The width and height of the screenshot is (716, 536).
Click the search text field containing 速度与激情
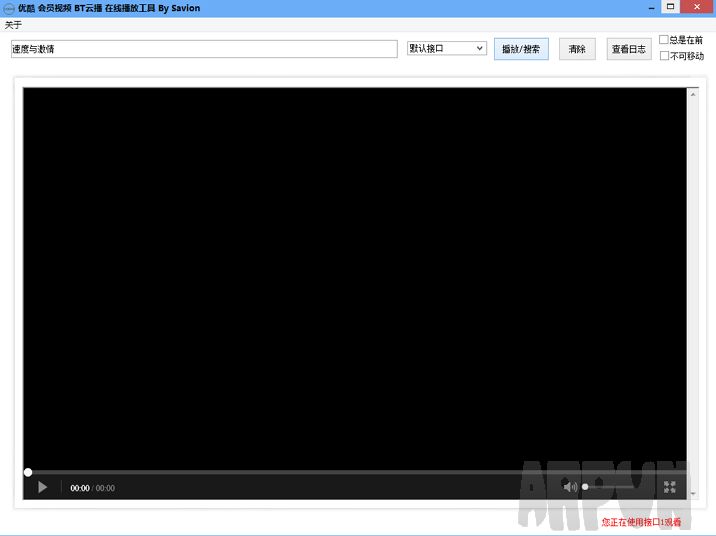pos(203,49)
